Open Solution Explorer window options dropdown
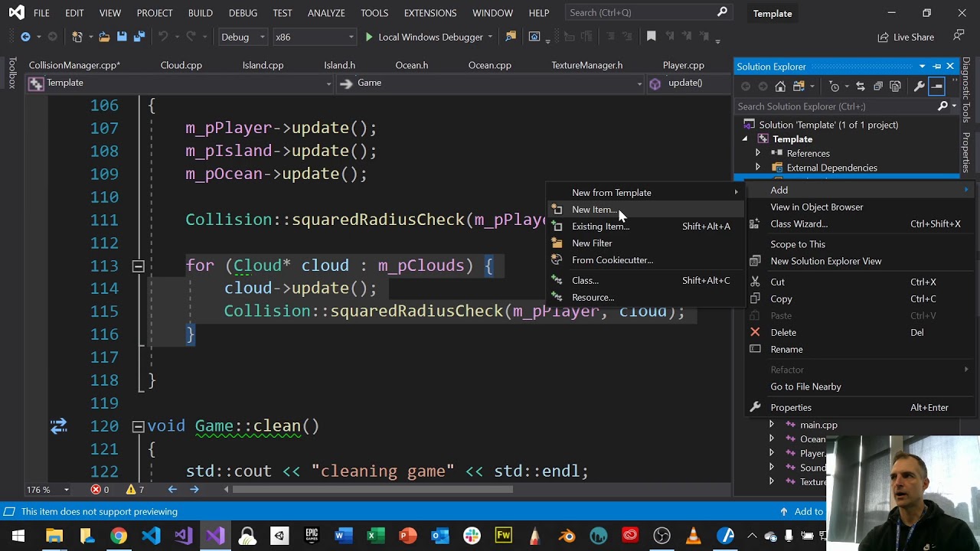 [922, 67]
